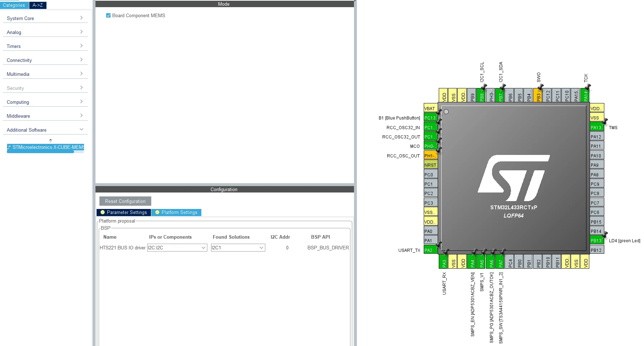Click the sort arrows above the software list
Viewport: 644px width, 346px height.
[x=50, y=140]
